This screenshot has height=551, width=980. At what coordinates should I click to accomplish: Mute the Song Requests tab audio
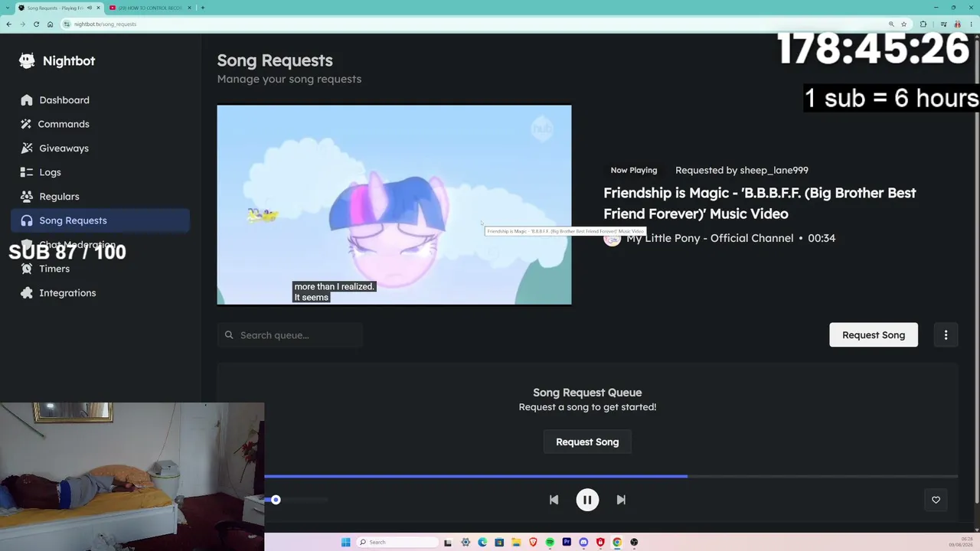(x=90, y=8)
